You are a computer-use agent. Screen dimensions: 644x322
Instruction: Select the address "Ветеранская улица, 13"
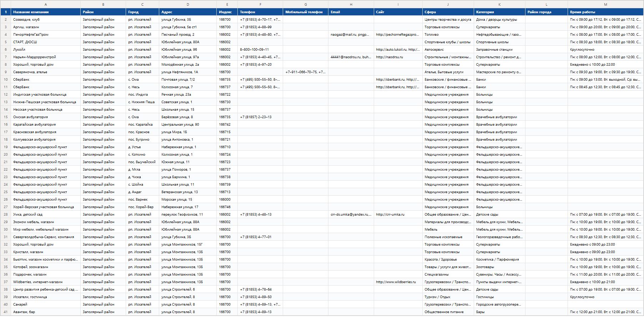[188, 192]
